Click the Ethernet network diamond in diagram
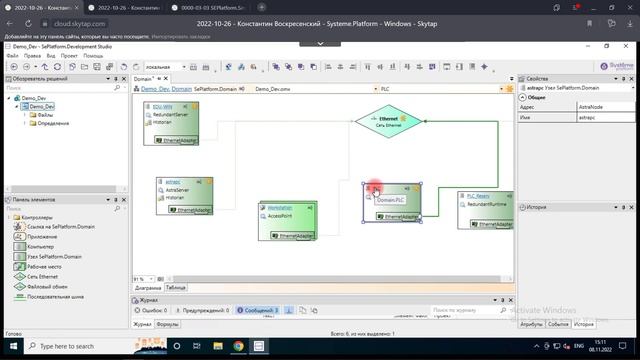The image size is (640, 360). (x=388, y=121)
